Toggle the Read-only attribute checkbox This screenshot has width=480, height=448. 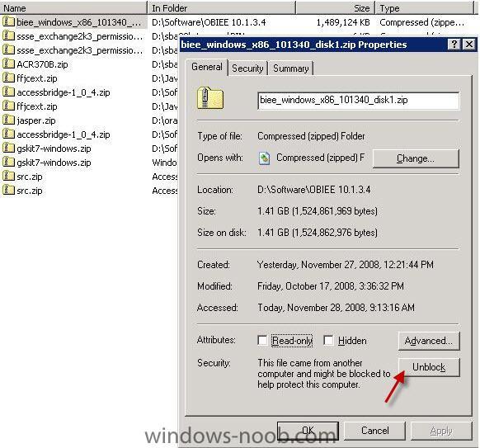[x=262, y=340]
